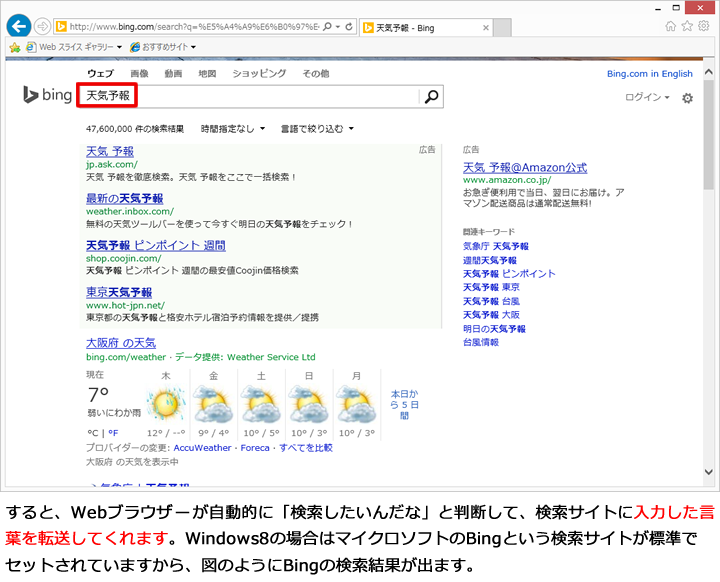Select the ウェブ search category

tap(101, 73)
